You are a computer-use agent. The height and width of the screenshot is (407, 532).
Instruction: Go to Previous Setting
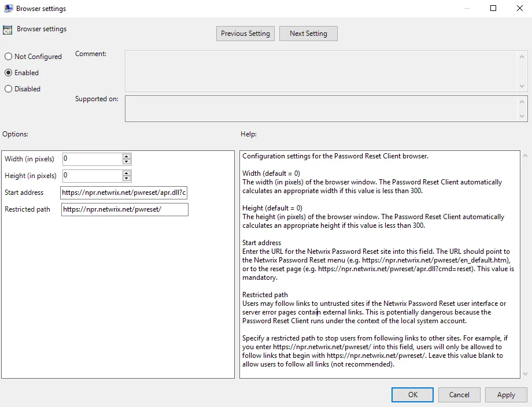245,34
